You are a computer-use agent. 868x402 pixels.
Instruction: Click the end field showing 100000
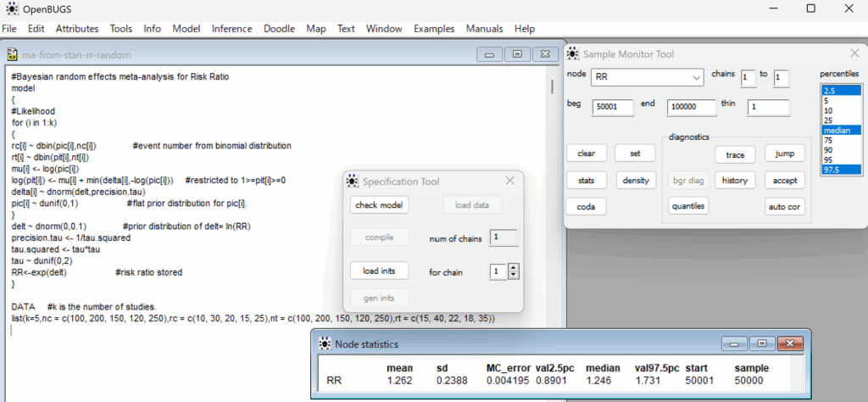pyautogui.click(x=691, y=108)
